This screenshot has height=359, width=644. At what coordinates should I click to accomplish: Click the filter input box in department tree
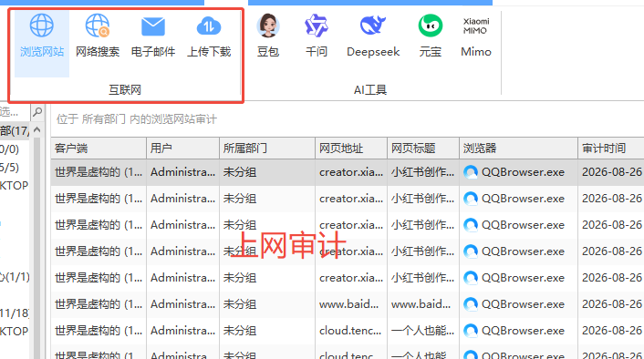click(15, 111)
